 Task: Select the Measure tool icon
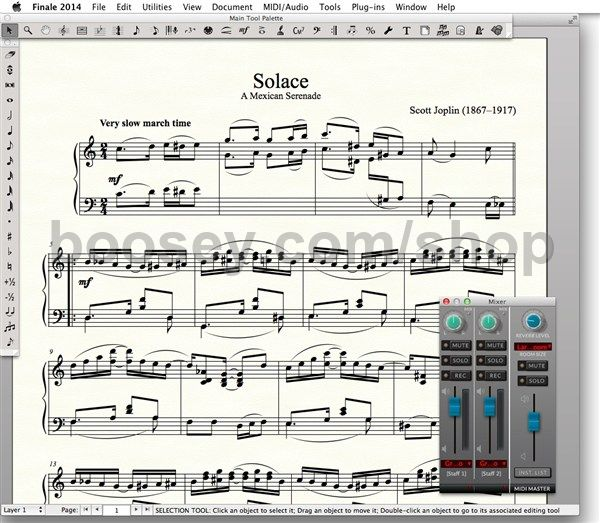coord(82,30)
